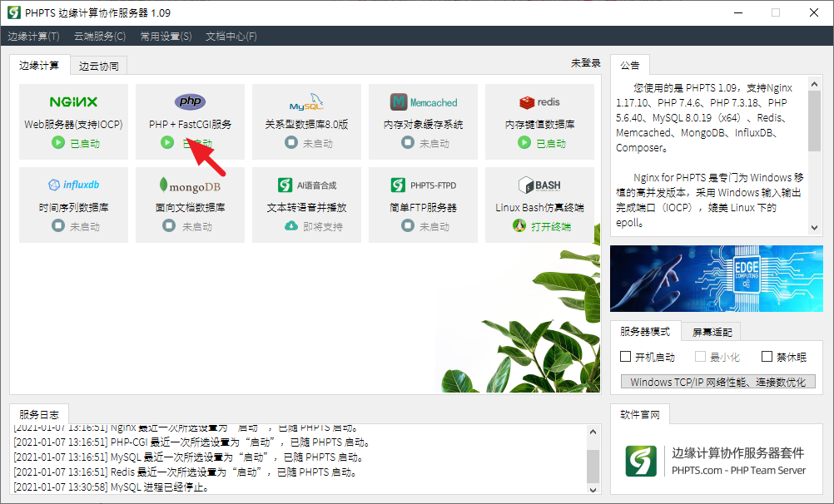This screenshot has width=834, height=504.
Task: Switch to the 屏幕适配 tab
Action: pyautogui.click(x=712, y=333)
